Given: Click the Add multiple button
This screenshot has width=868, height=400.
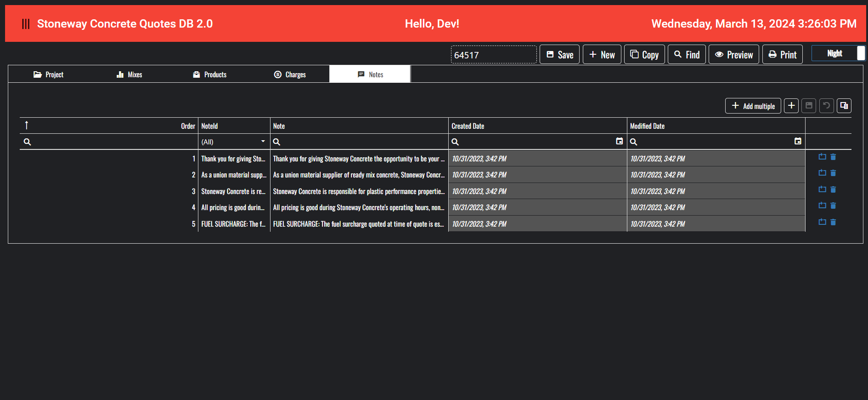Looking at the screenshot, I should click(753, 106).
